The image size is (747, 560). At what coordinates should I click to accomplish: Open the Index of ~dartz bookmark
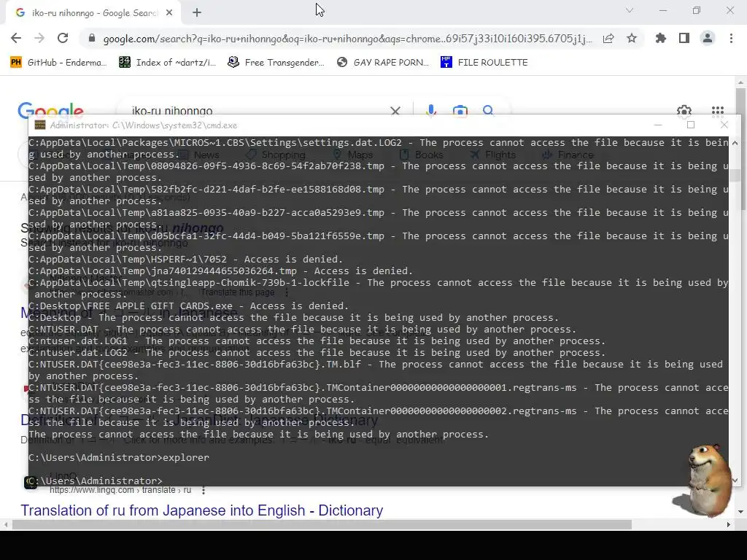tap(167, 63)
